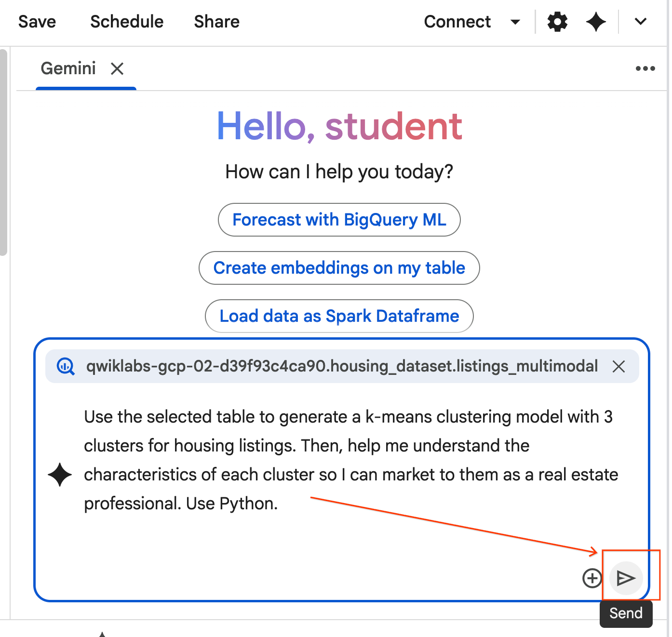The image size is (672, 637).
Task: Click the Send arrow button
Action: click(626, 578)
